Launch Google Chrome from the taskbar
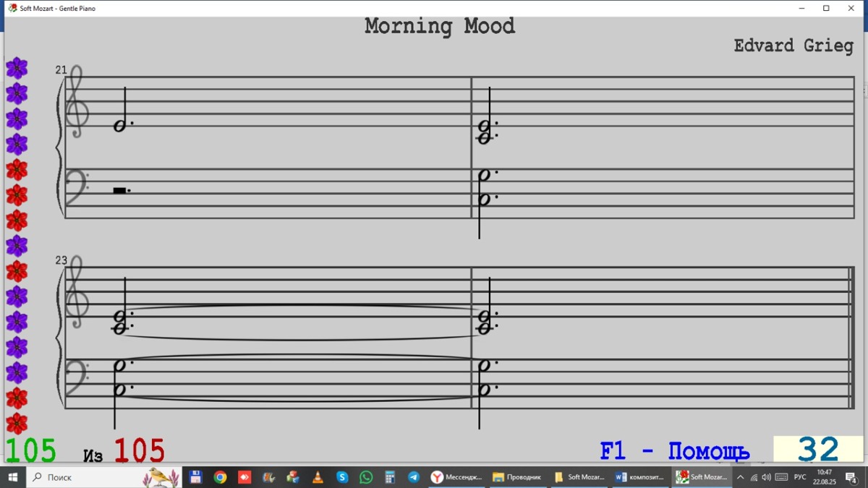The height and width of the screenshot is (488, 868). pyautogui.click(x=220, y=477)
